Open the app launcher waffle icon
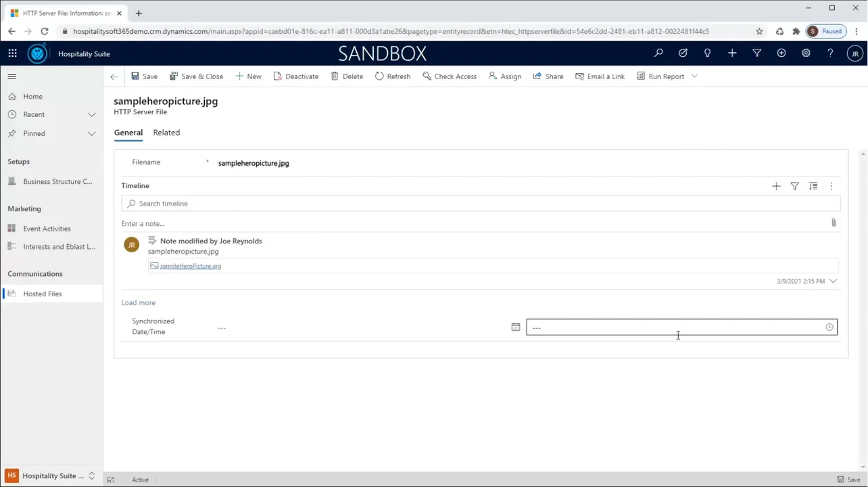Screen dimensions: 868x487 [12, 53]
